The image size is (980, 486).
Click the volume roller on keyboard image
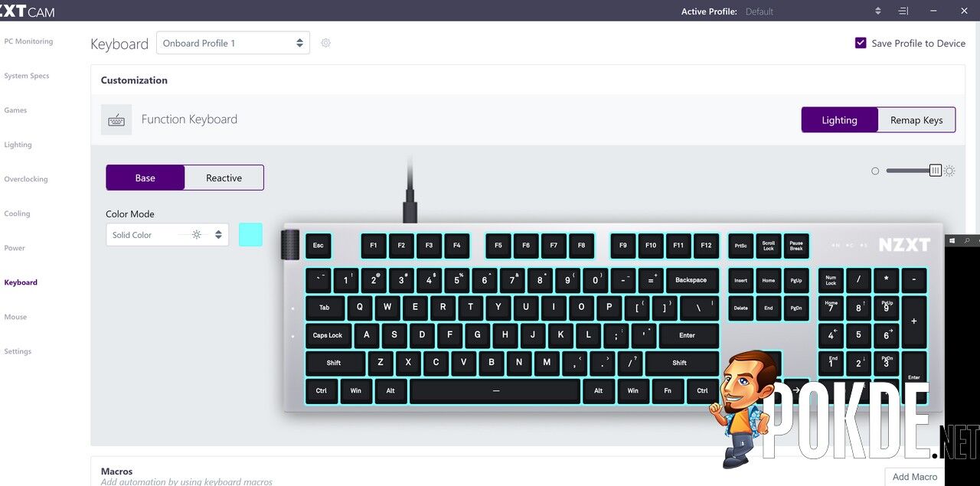[x=291, y=245]
